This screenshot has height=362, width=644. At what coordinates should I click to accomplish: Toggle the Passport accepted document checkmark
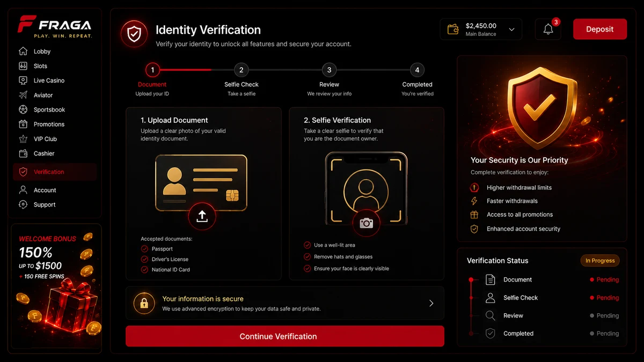tap(144, 249)
